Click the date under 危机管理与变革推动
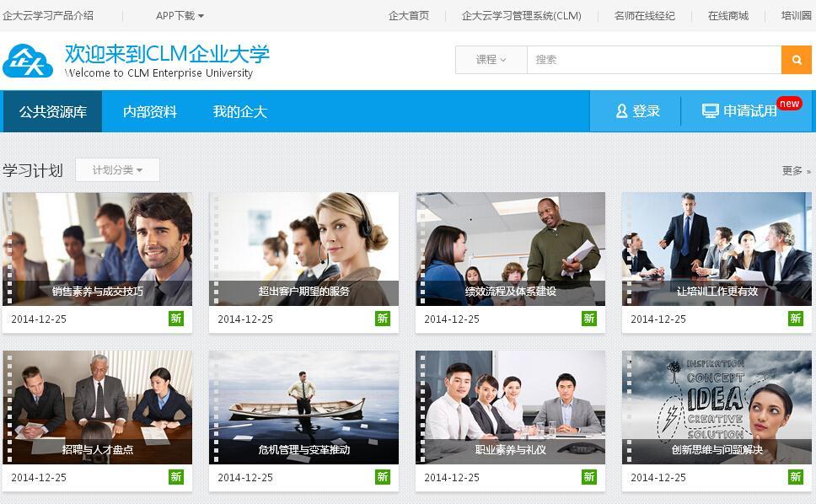 [245, 478]
